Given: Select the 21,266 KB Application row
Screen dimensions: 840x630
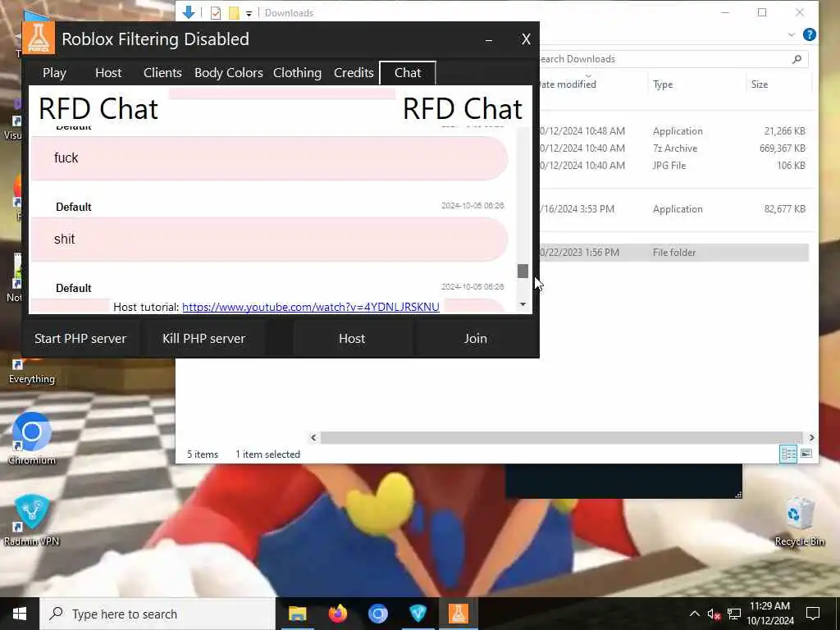Looking at the screenshot, I should click(x=673, y=131).
